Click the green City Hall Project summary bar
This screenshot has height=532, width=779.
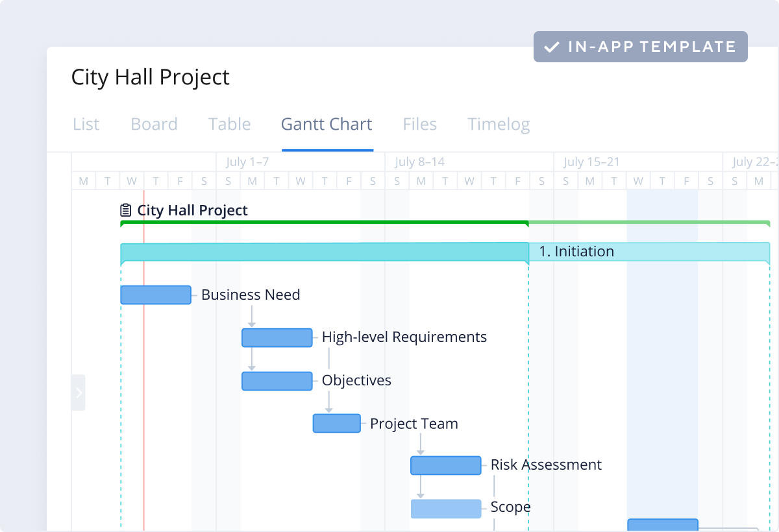coord(325,223)
